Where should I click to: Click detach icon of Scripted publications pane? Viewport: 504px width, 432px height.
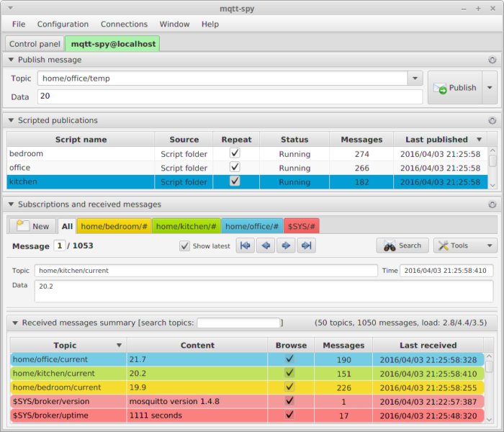click(492, 120)
